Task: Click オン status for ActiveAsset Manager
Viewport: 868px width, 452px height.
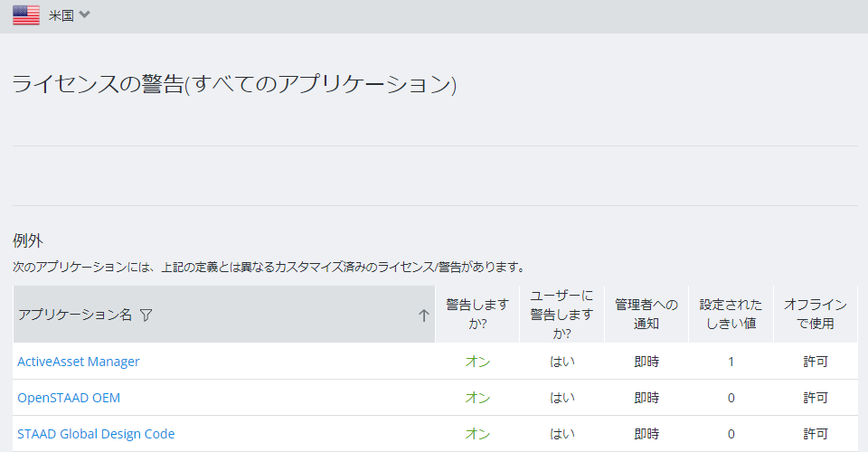Action: [x=477, y=362]
